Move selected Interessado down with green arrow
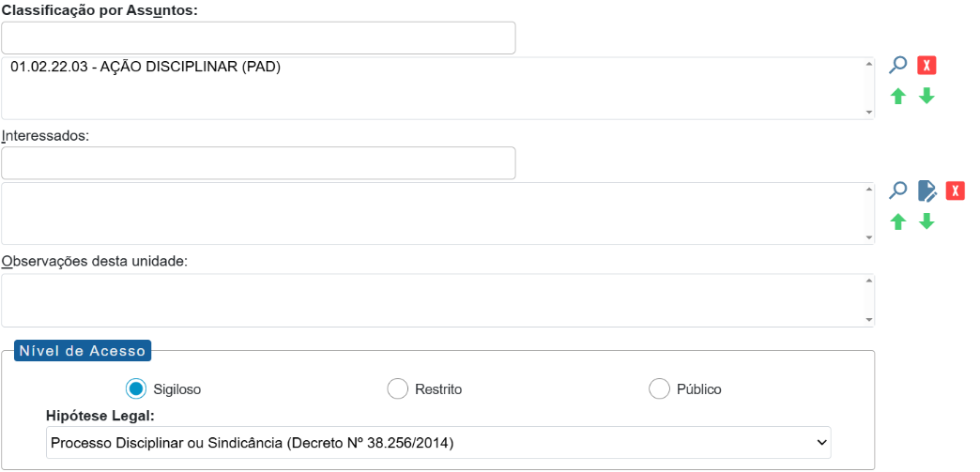Screen dimensions: 980x472 coord(926,221)
